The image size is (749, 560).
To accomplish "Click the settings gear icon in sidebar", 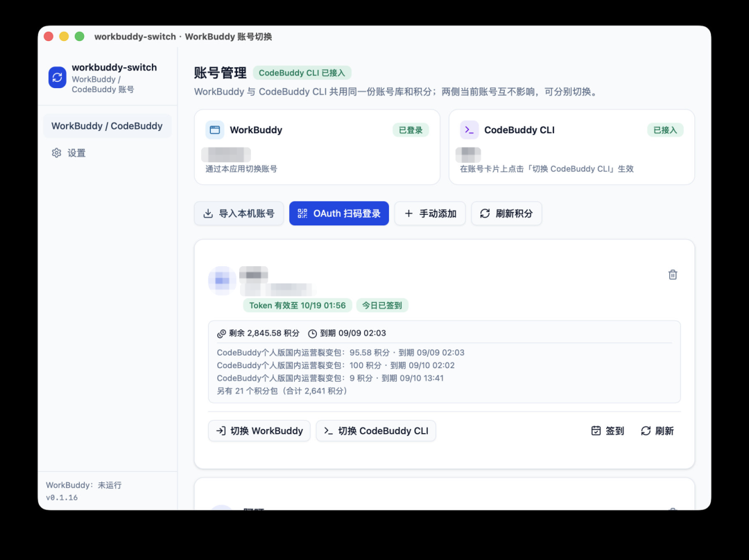I will tap(56, 152).
